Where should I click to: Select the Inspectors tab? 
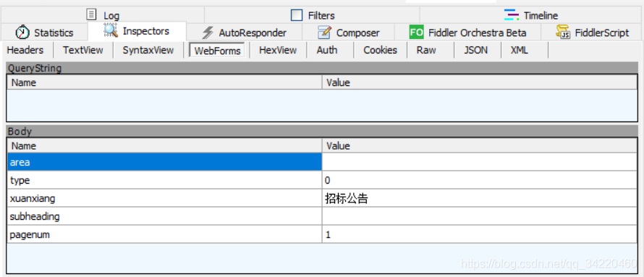137,31
